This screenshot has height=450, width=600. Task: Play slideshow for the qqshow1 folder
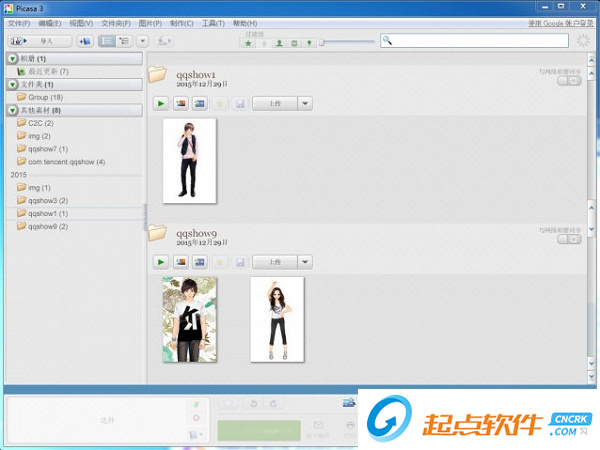click(160, 103)
